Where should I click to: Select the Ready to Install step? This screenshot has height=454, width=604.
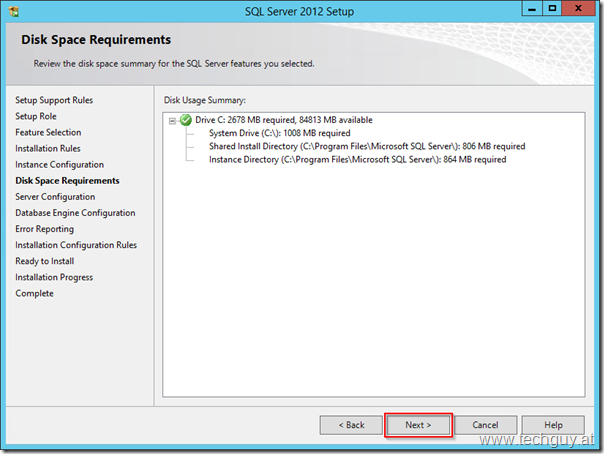(45, 261)
